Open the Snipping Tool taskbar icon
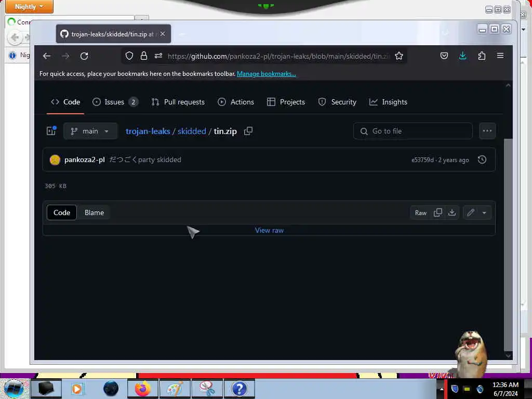 207,389
